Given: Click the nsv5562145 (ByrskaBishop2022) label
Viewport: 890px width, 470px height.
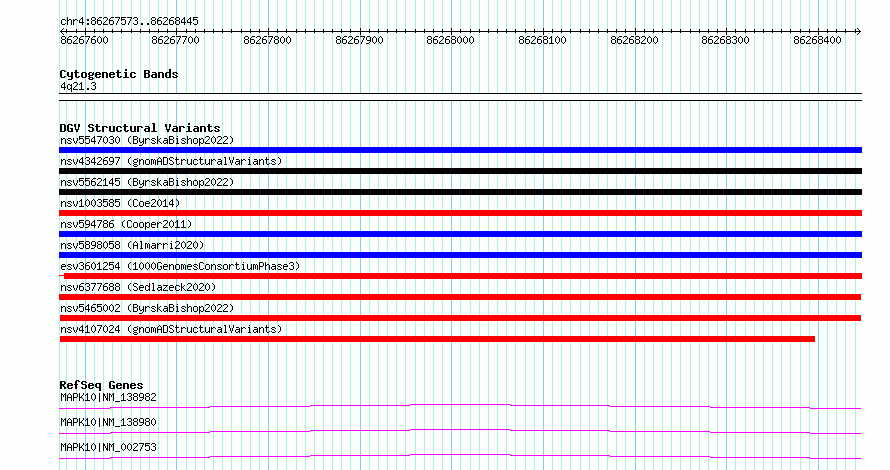Looking at the screenshot, I should [147, 182].
